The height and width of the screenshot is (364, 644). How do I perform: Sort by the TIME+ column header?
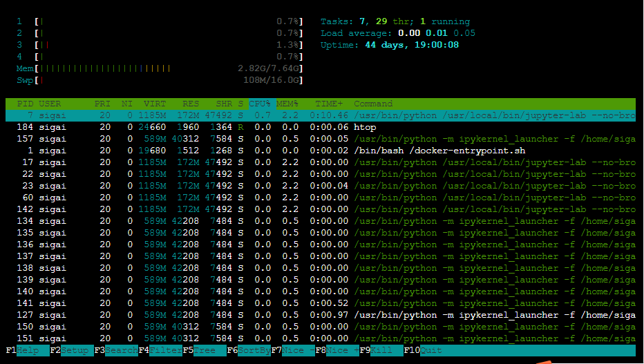click(329, 104)
